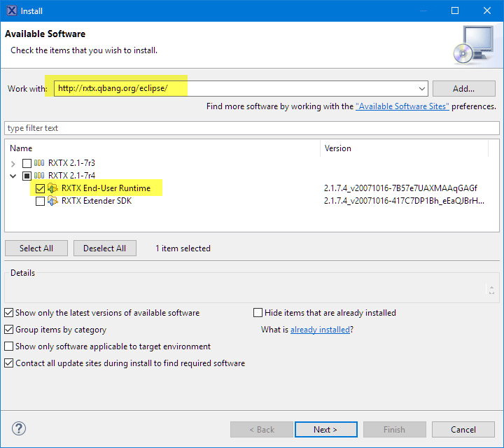The width and height of the screenshot is (504, 448).
Task: Toggle Group items by category option
Action: tap(9, 330)
